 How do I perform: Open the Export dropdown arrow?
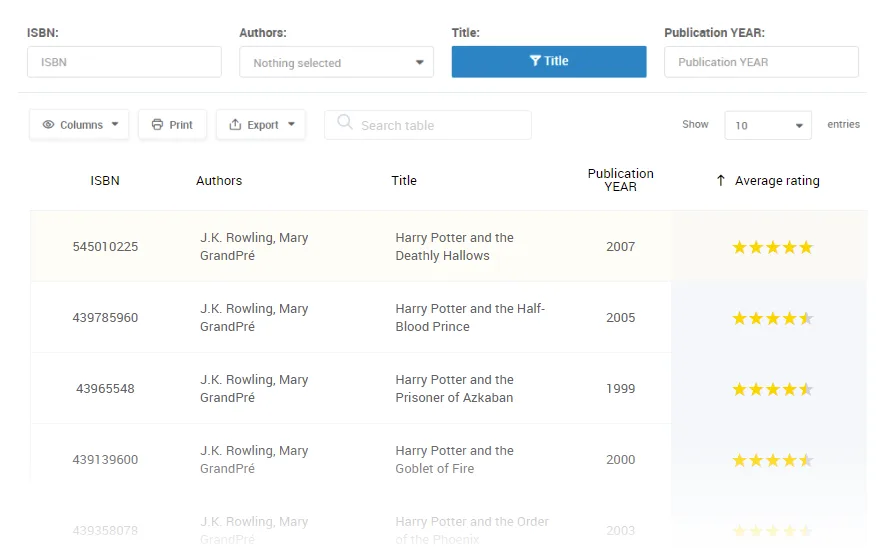[291, 125]
